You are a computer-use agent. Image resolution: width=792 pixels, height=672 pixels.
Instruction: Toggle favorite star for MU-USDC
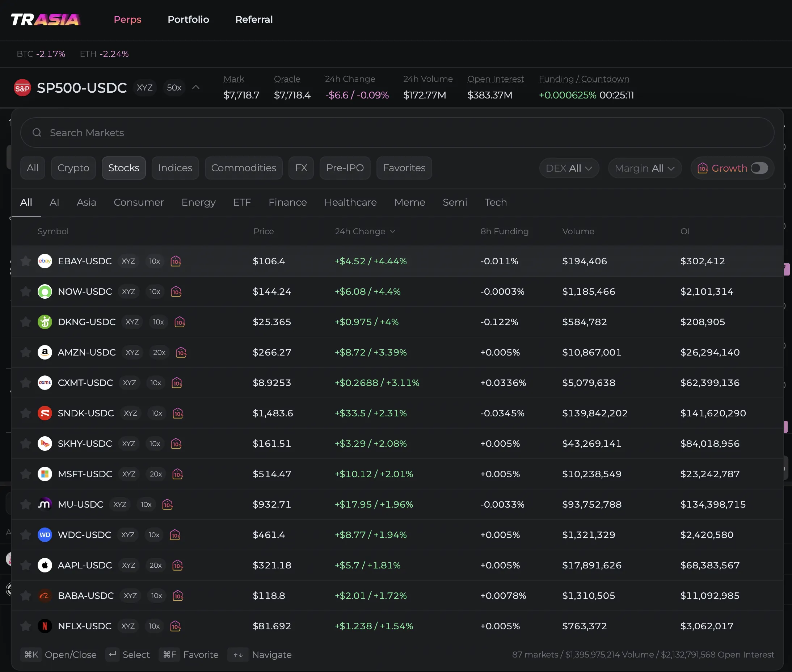[x=26, y=504]
